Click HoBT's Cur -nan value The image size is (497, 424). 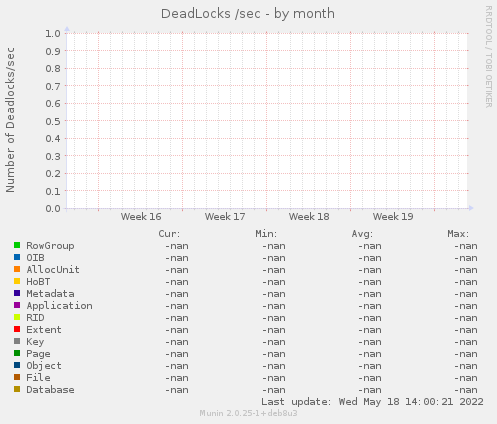177,282
